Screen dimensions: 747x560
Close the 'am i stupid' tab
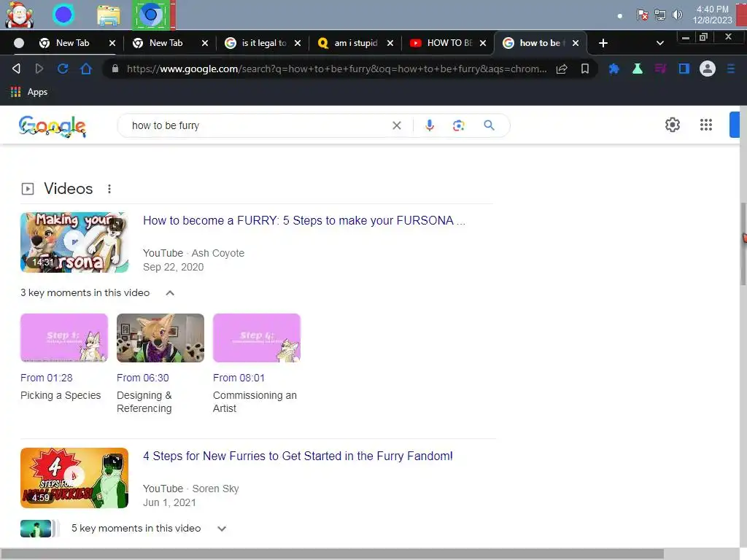[390, 43]
